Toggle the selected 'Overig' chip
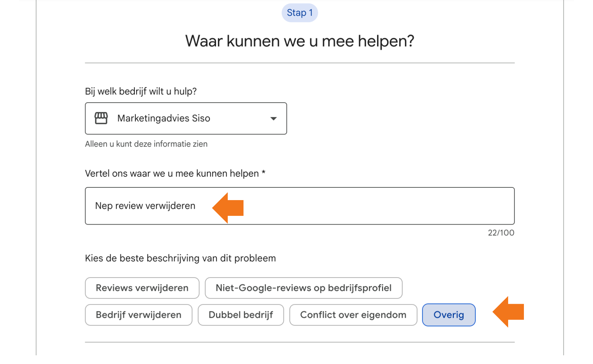The image size is (593, 364). point(448,315)
